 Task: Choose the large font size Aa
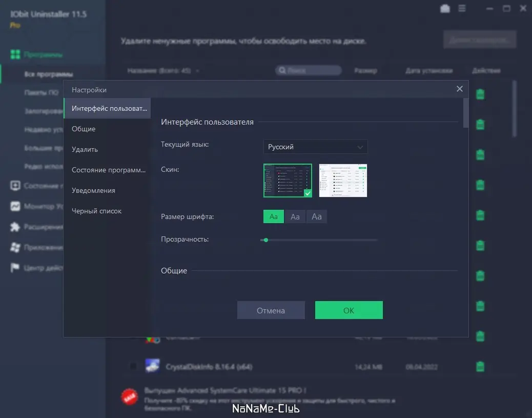point(317,216)
